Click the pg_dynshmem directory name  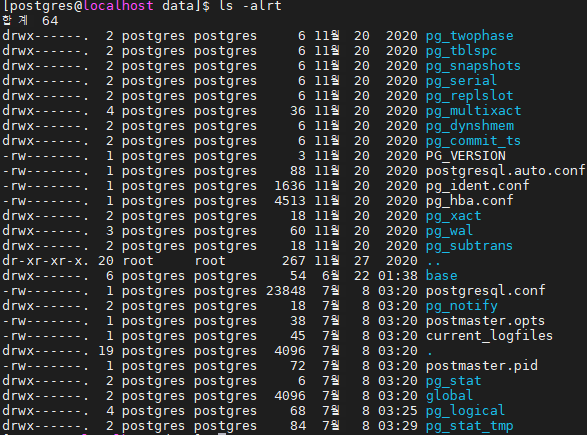469,126
